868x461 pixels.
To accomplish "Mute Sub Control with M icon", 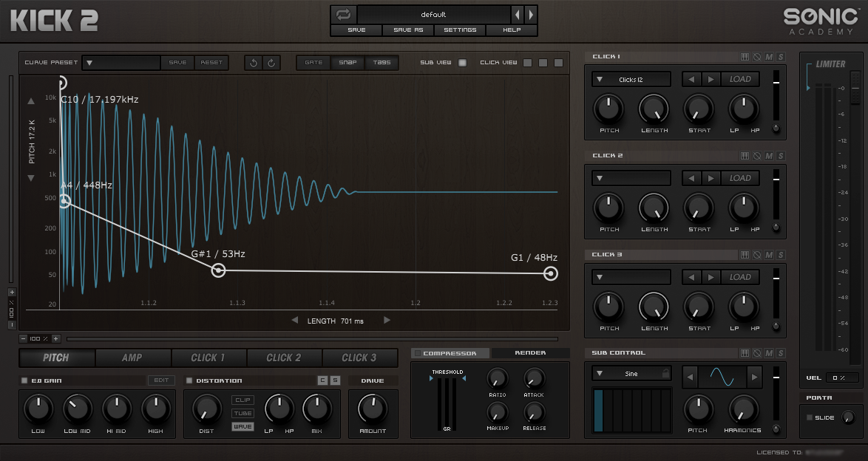I will pos(769,352).
